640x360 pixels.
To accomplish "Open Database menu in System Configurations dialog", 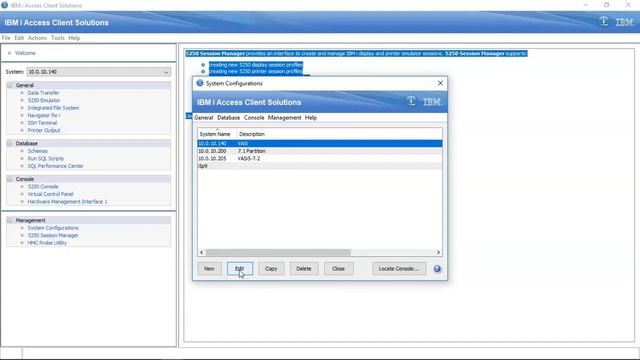I will click(229, 118).
